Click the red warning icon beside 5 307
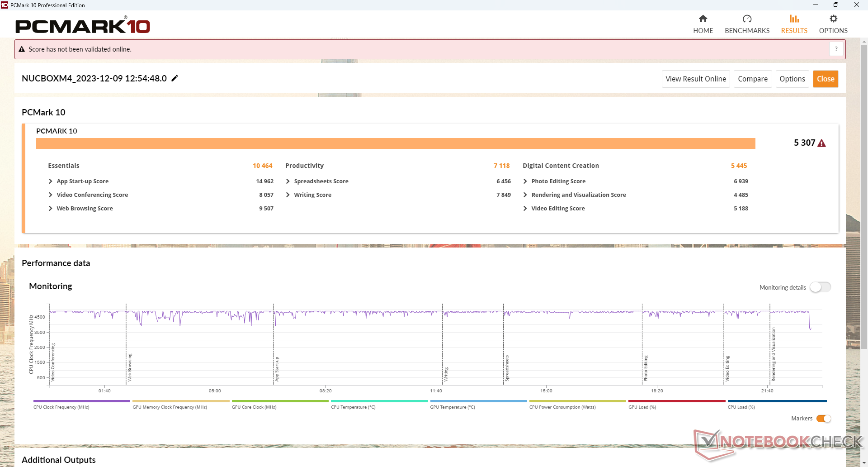868x467 pixels. [x=822, y=143]
